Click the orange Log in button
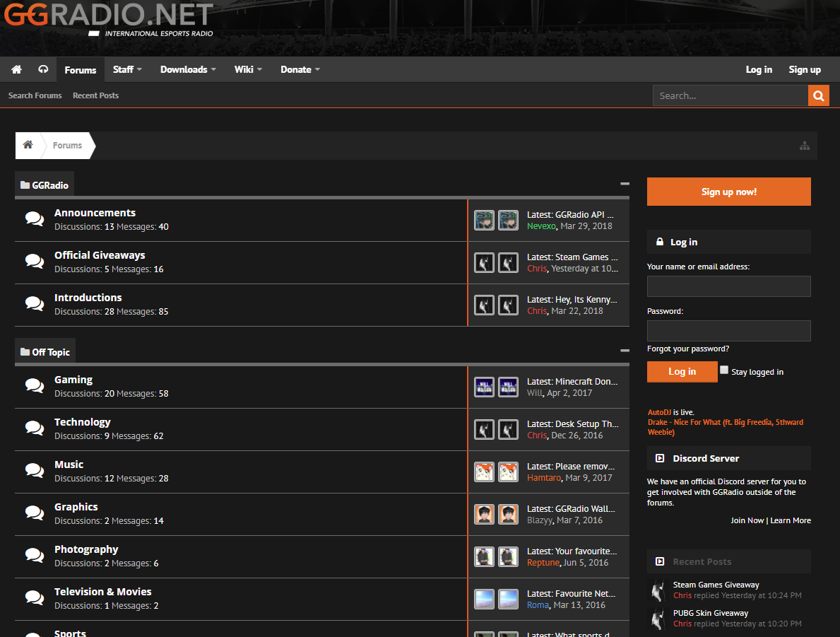840x637 pixels. [x=682, y=372]
